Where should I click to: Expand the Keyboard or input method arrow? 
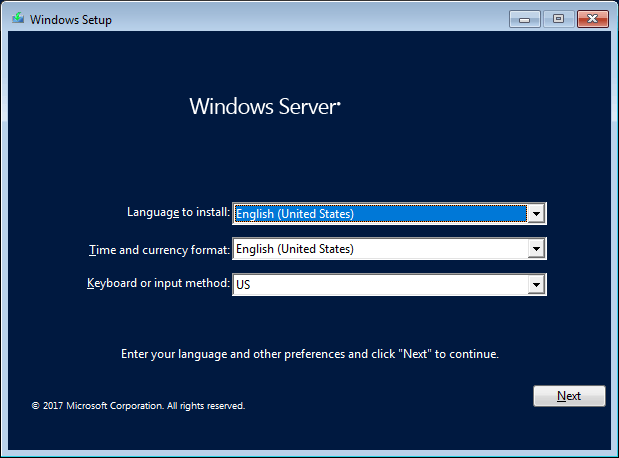(536, 284)
